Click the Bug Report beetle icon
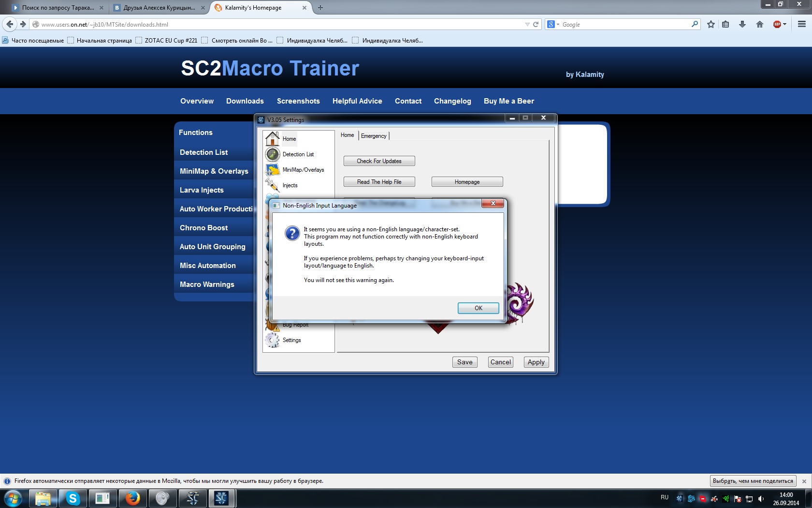812x508 pixels. [x=273, y=325]
